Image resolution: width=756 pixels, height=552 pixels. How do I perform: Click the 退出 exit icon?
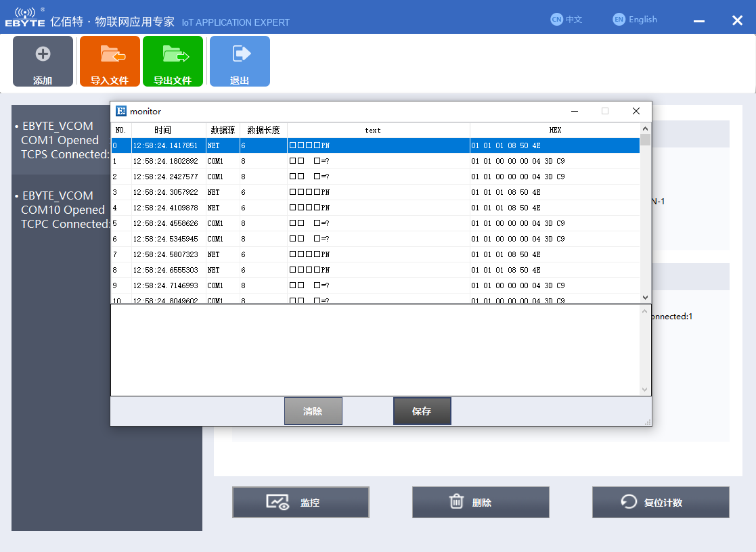240,61
